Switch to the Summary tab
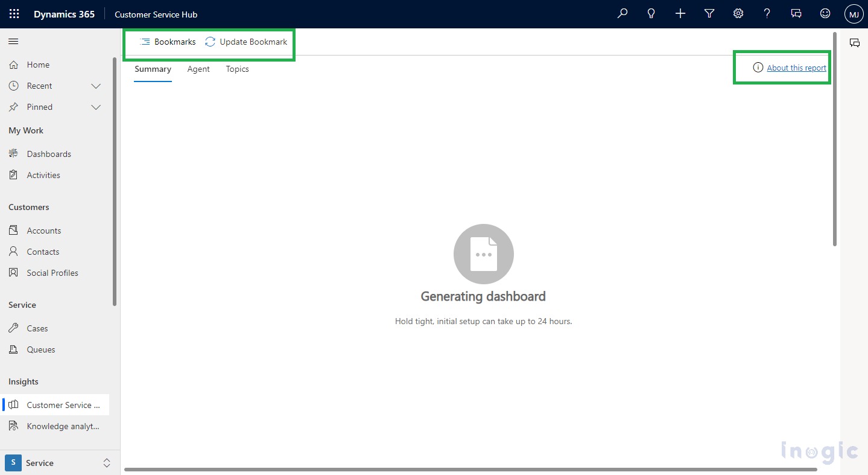The image size is (868, 475). pos(153,69)
